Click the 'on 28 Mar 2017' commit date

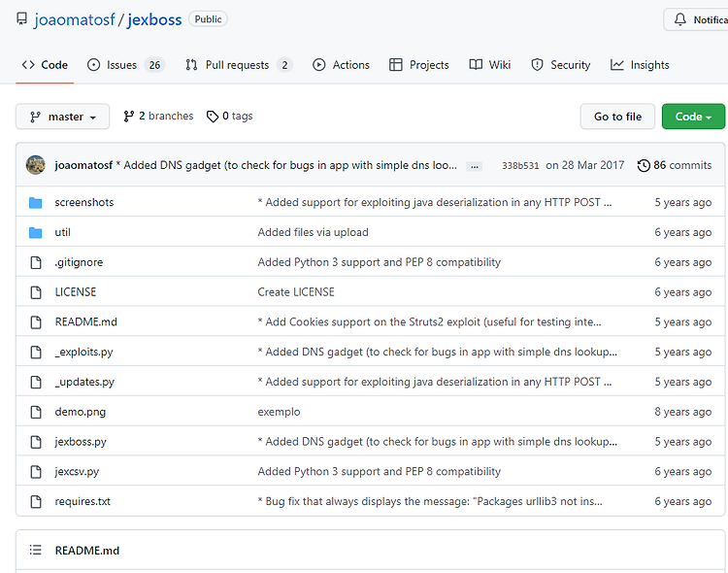[x=585, y=165]
